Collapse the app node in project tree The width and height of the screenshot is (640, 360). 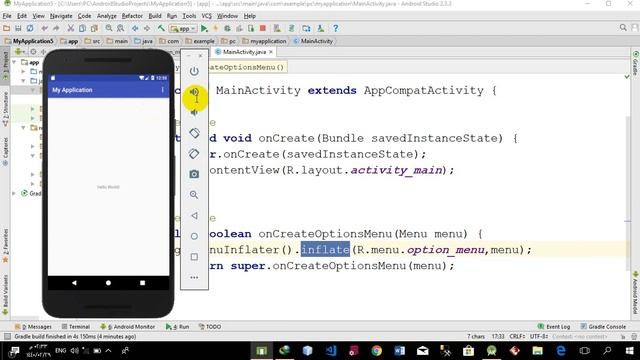[x=14, y=62]
